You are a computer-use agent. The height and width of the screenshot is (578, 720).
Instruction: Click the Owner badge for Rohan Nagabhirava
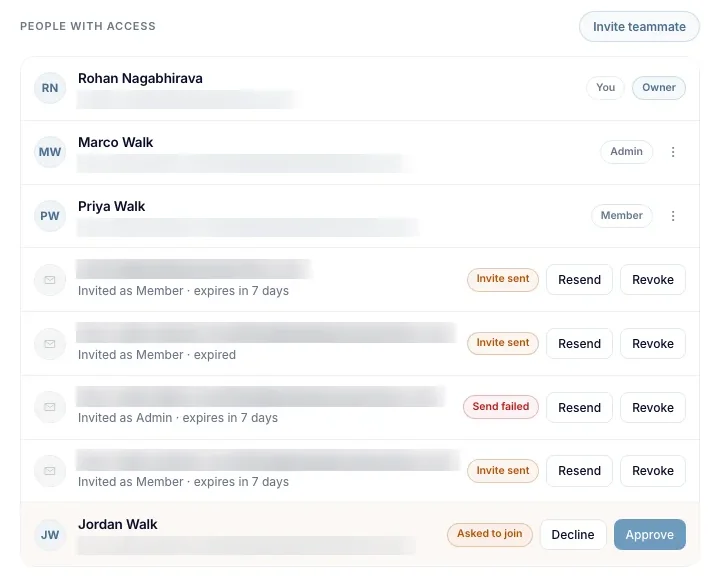tap(658, 88)
